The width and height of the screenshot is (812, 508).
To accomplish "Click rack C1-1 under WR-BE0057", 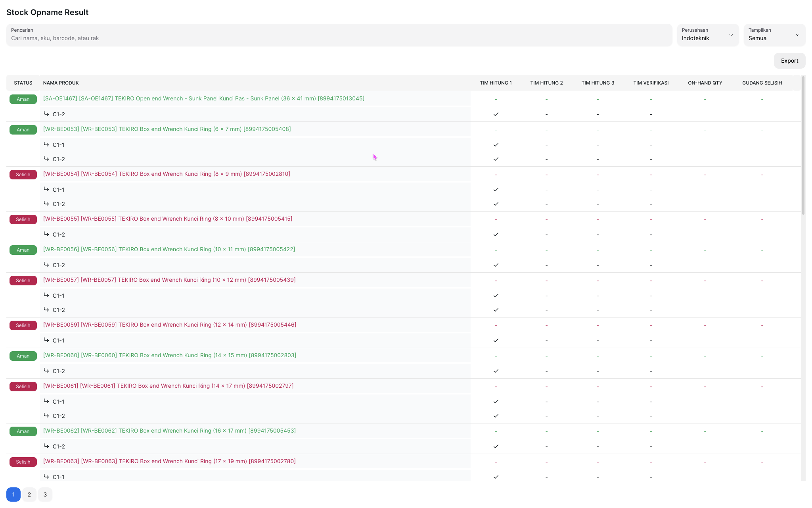I will coord(59,296).
